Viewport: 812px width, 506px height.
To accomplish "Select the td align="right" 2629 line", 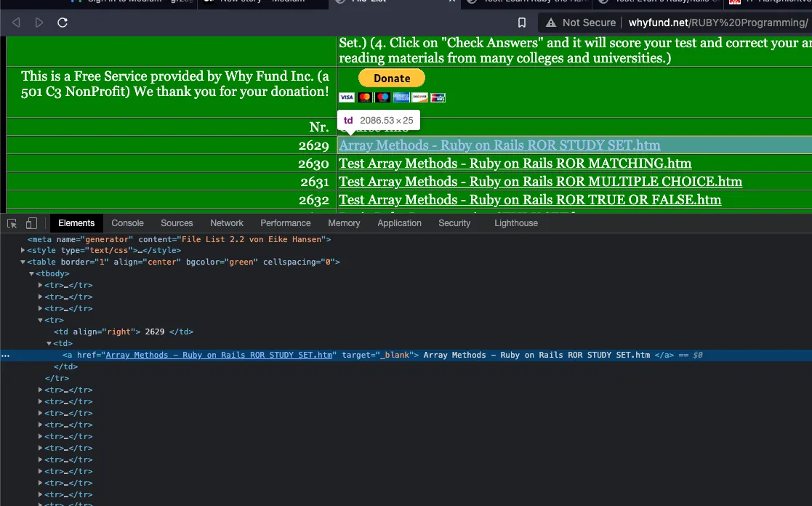I will click(x=124, y=332).
